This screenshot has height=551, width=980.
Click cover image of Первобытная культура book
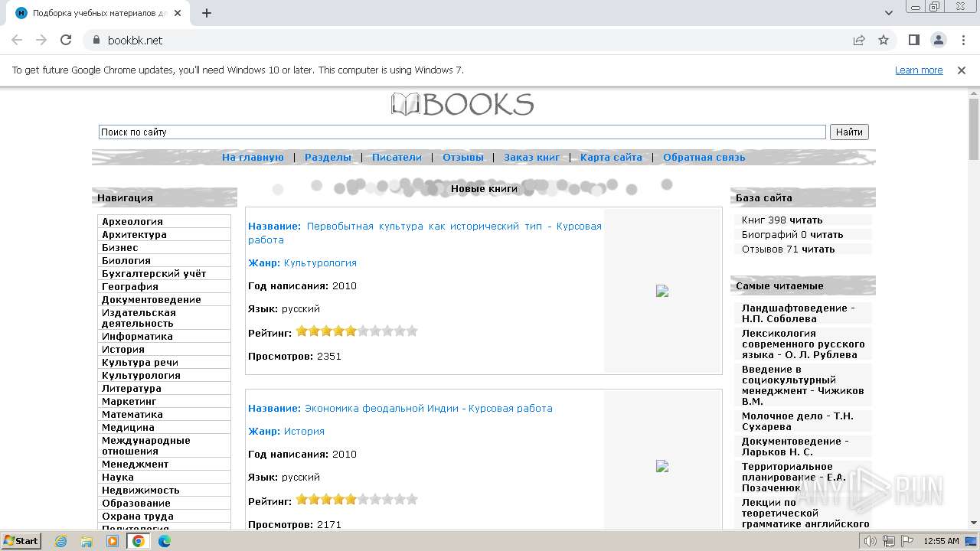(662, 291)
